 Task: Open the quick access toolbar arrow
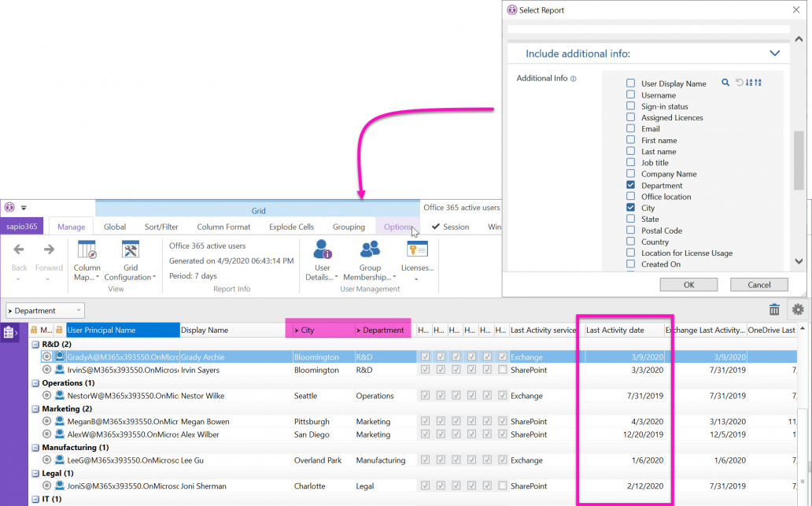point(24,208)
